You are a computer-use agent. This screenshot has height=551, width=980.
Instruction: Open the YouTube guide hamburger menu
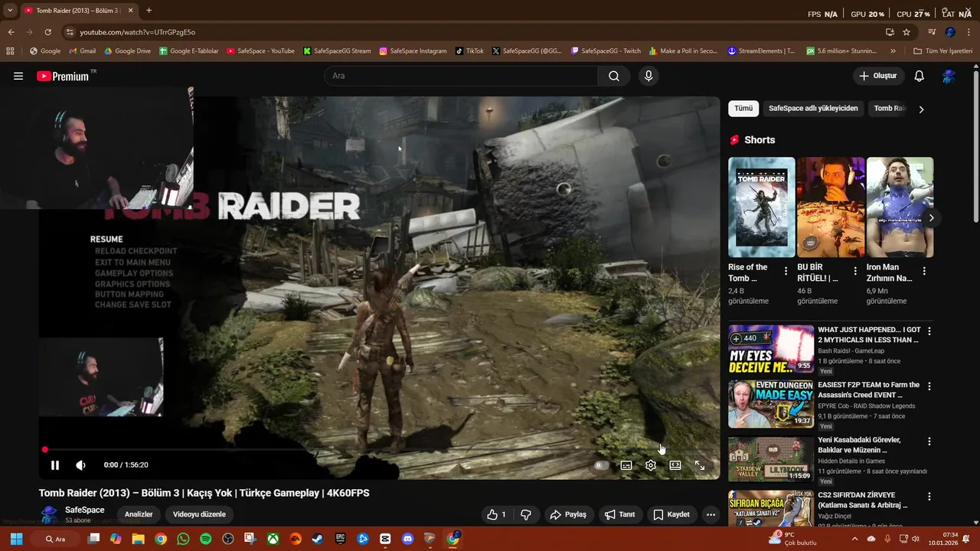click(18, 76)
